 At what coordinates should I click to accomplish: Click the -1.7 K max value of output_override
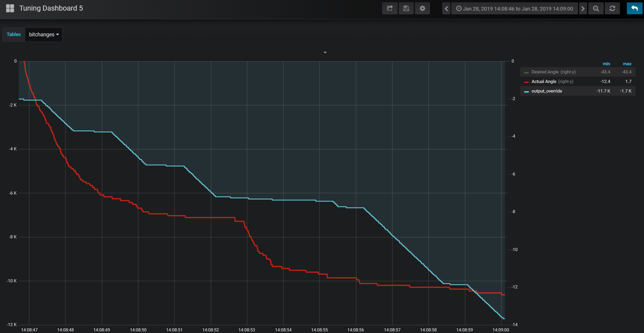point(626,91)
